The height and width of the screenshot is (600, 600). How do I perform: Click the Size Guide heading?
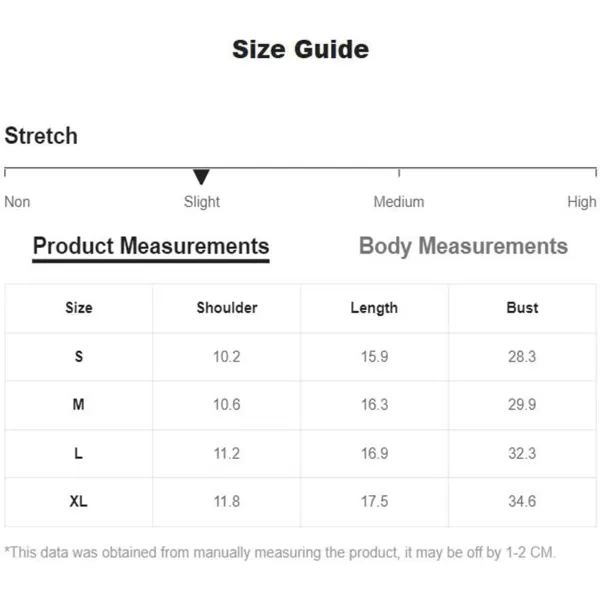click(x=300, y=49)
